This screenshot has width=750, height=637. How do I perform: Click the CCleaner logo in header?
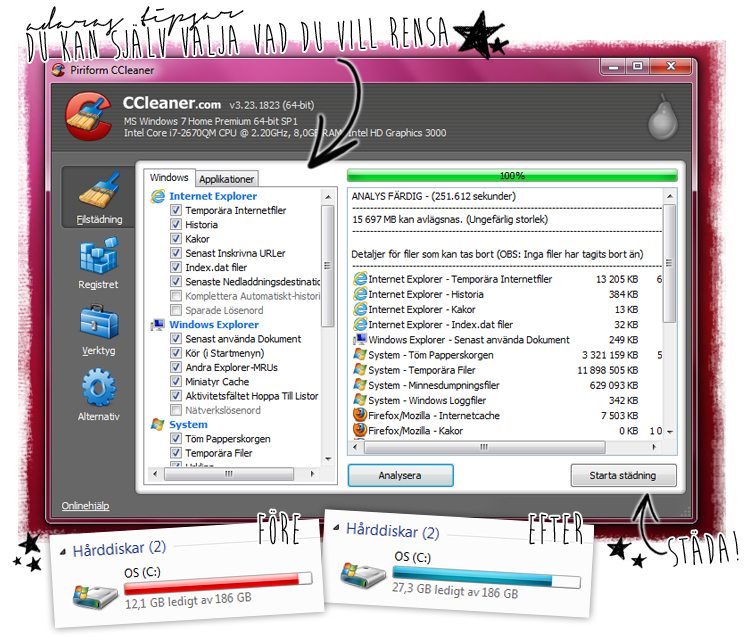pos(90,116)
